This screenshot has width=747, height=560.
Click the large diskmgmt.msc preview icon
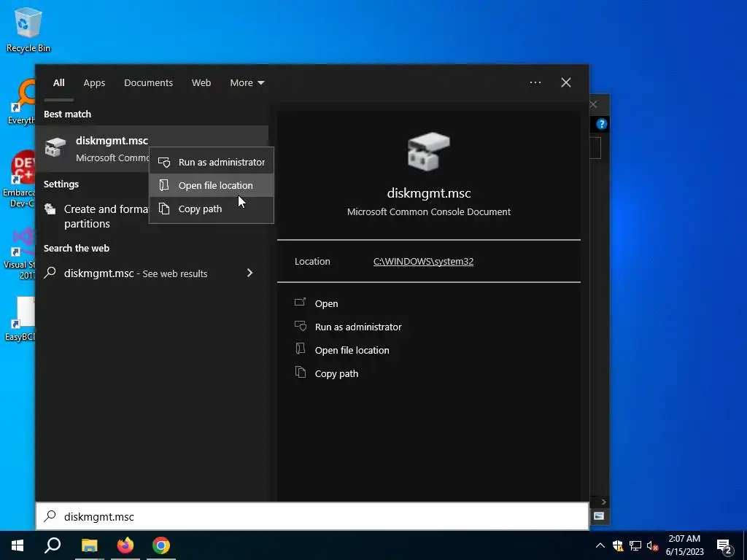click(x=428, y=152)
